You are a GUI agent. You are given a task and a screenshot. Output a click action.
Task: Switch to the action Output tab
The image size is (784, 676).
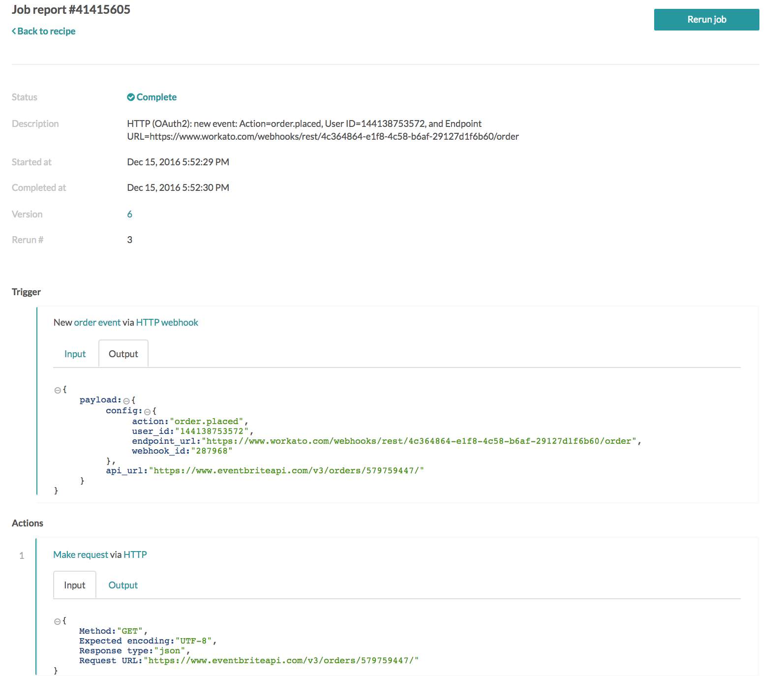click(123, 585)
